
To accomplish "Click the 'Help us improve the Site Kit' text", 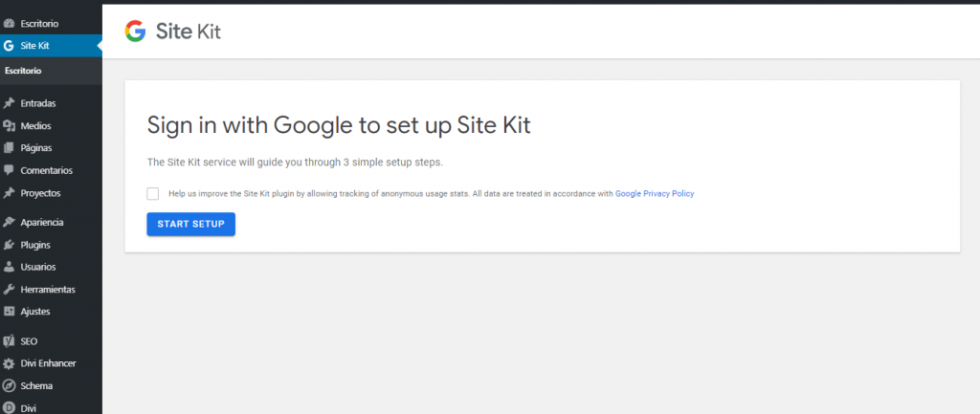I will (x=391, y=193).
